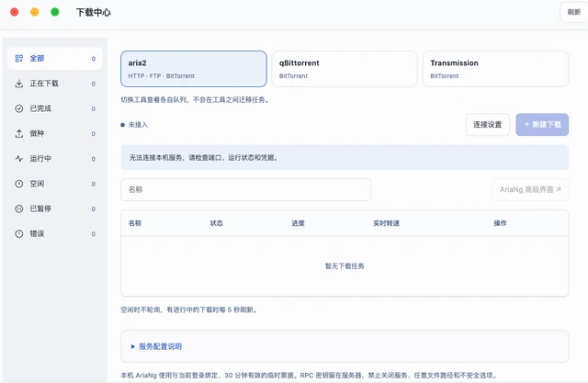Click the 0 count beside 错误

(x=94, y=234)
